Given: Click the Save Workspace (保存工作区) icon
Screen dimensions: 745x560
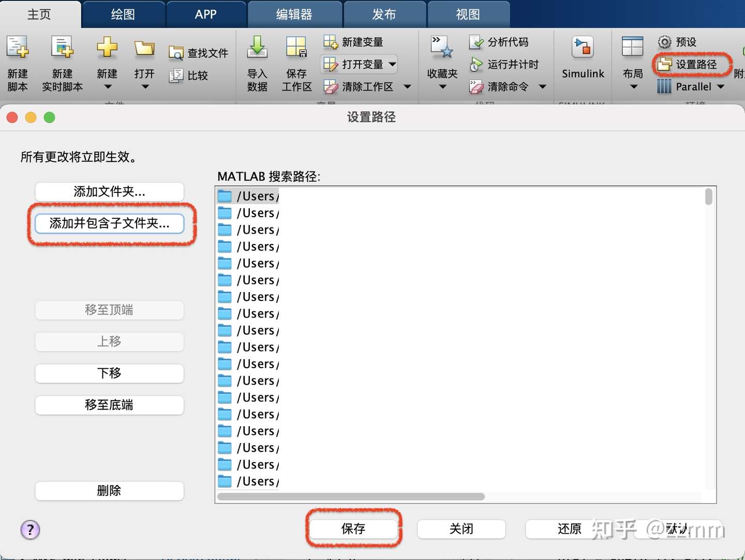Looking at the screenshot, I should 296,48.
